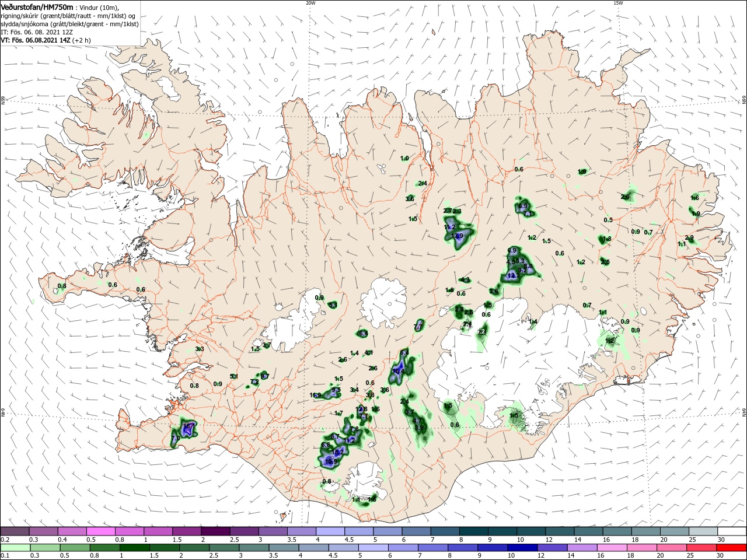Click the white swatch after 30 in the top legend row
Screen dimensions: 747x560
pyautogui.click(x=732, y=531)
